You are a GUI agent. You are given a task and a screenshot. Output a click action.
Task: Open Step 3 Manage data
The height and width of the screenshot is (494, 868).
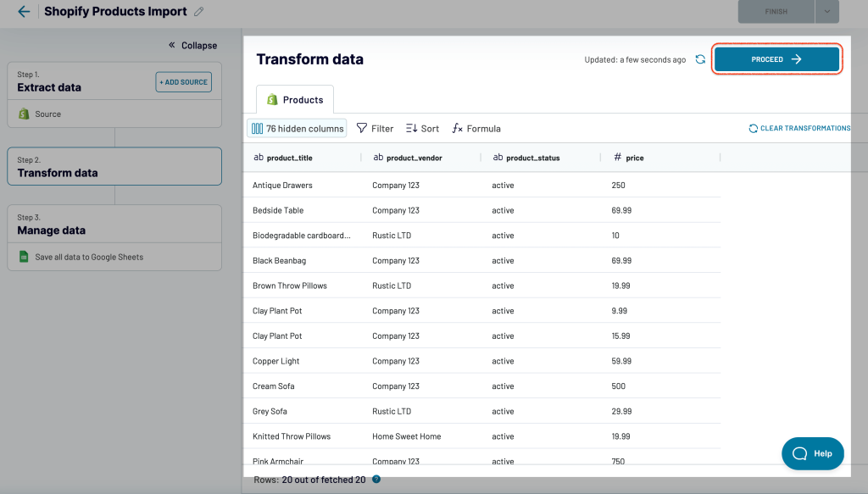114,224
